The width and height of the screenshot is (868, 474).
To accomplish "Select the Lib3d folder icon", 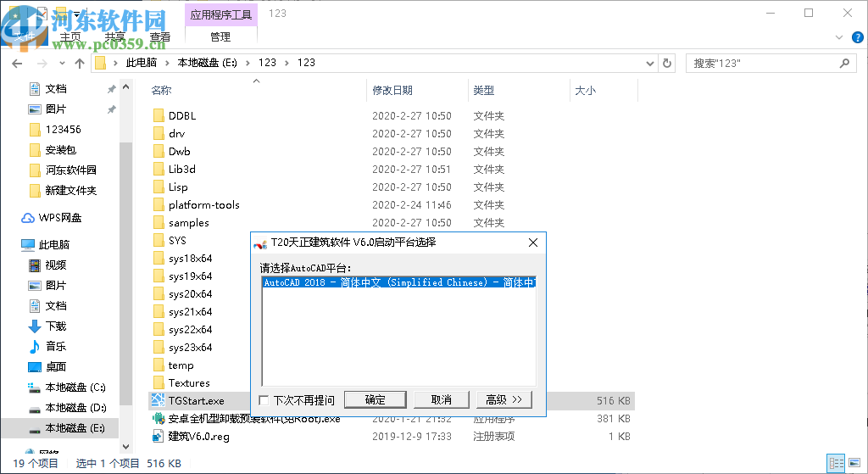I will (159, 170).
